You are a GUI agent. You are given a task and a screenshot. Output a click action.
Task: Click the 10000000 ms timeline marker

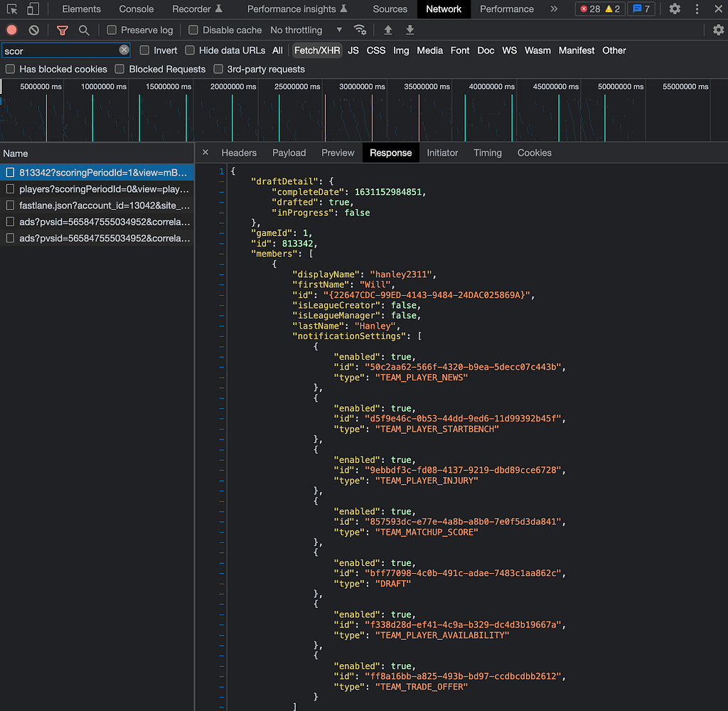point(104,87)
